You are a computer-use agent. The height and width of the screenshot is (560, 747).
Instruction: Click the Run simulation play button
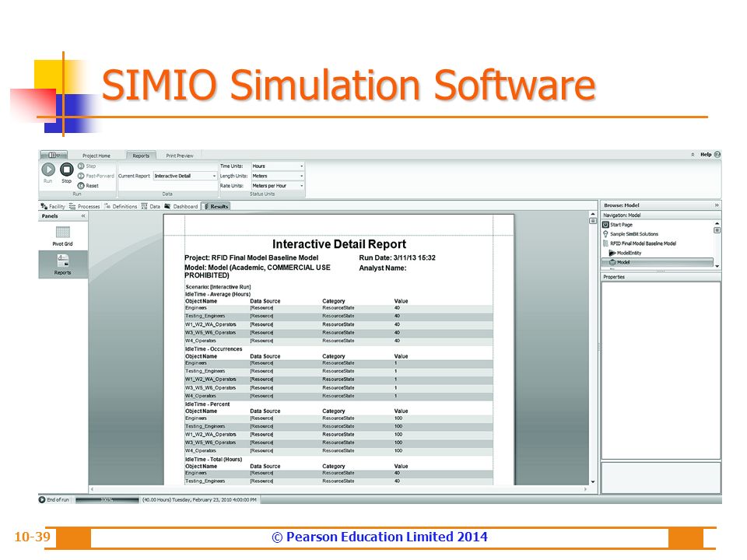[48, 169]
